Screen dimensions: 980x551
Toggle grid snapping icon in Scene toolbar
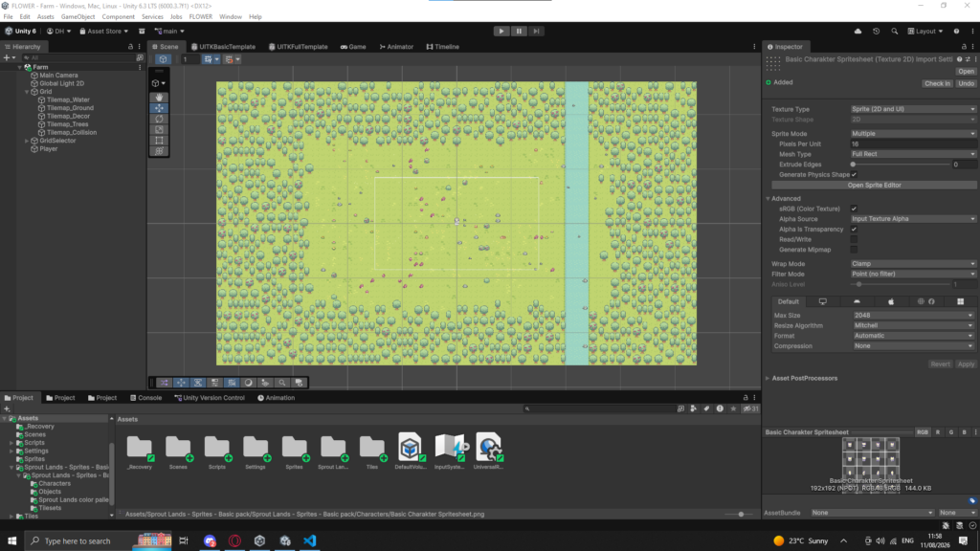[208, 59]
